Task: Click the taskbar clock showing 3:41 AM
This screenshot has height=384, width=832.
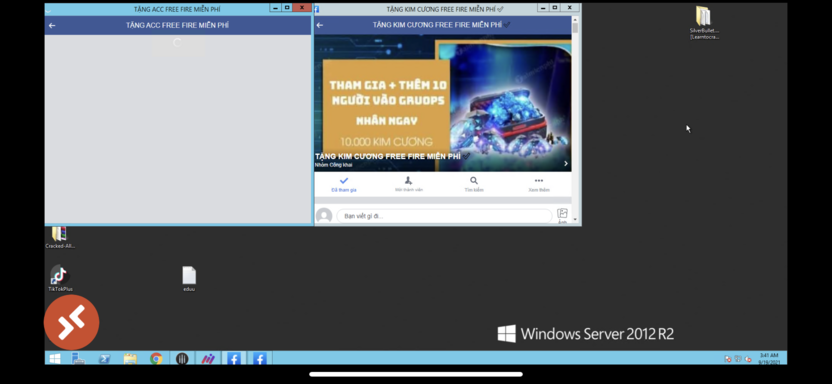Action: click(768, 358)
